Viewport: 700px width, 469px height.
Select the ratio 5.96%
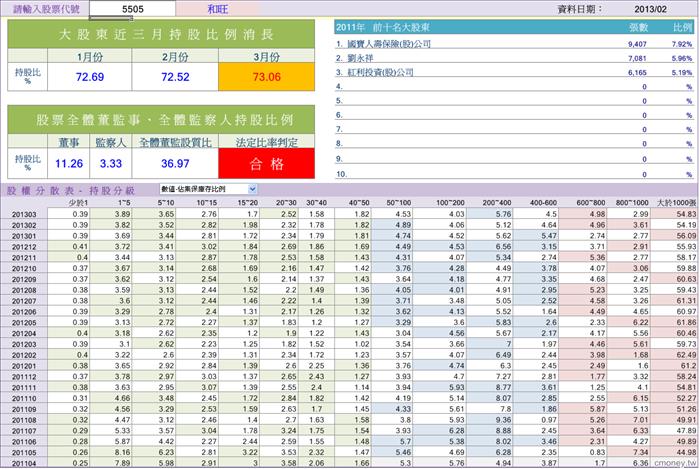coord(682,58)
